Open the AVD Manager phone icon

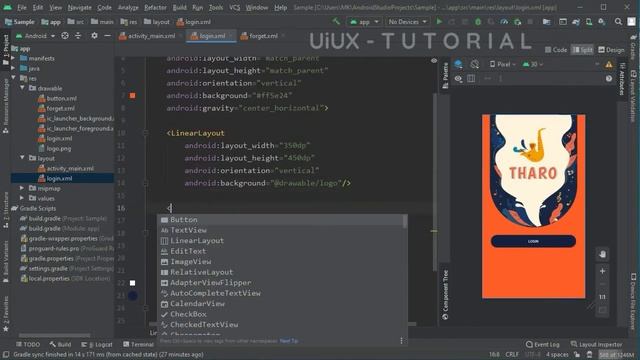coord(589,22)
